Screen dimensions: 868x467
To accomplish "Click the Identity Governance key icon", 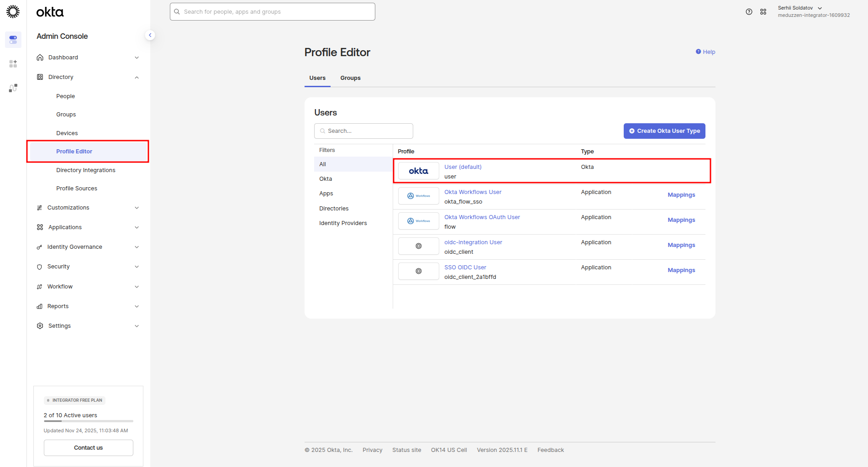I will [39, 247].
